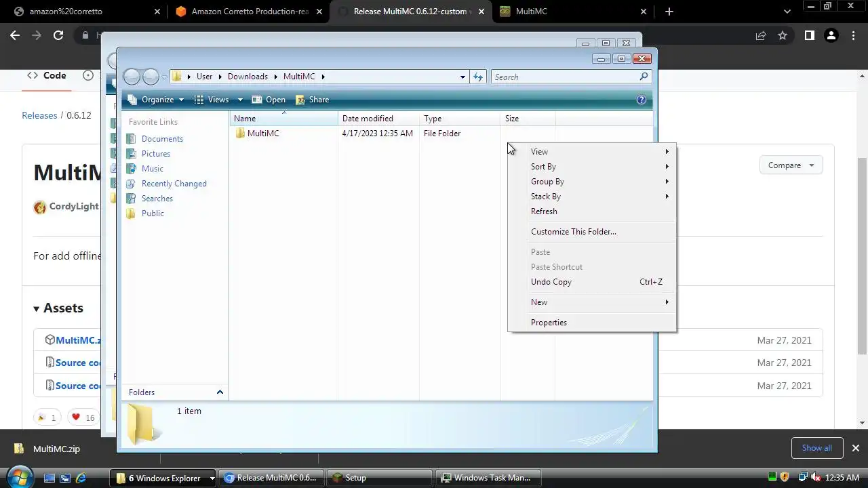Open the Compare dropdown on GitHub
This screenshot has width=868, height=488.
pos(791,165)
